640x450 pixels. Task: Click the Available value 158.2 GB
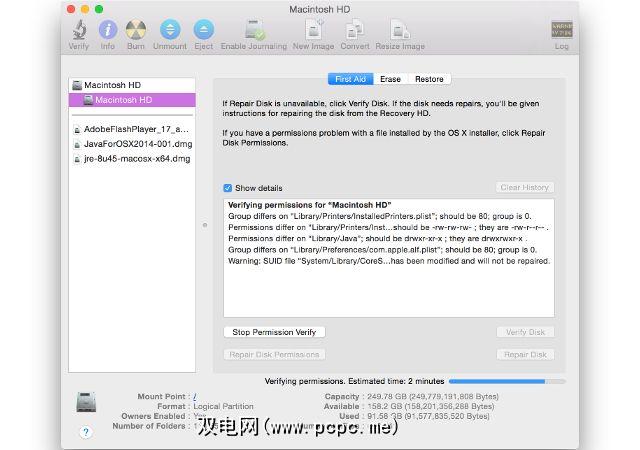pos(431,406)
